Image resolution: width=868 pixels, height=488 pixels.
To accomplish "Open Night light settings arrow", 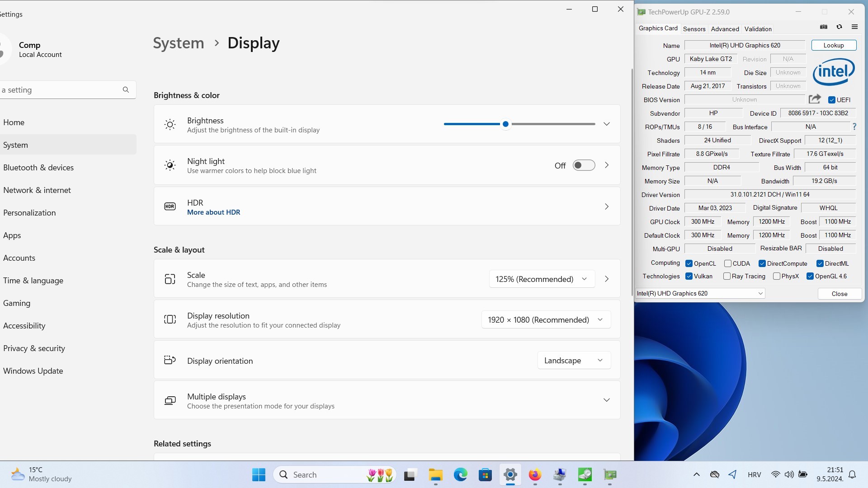I will coord(607,165).
